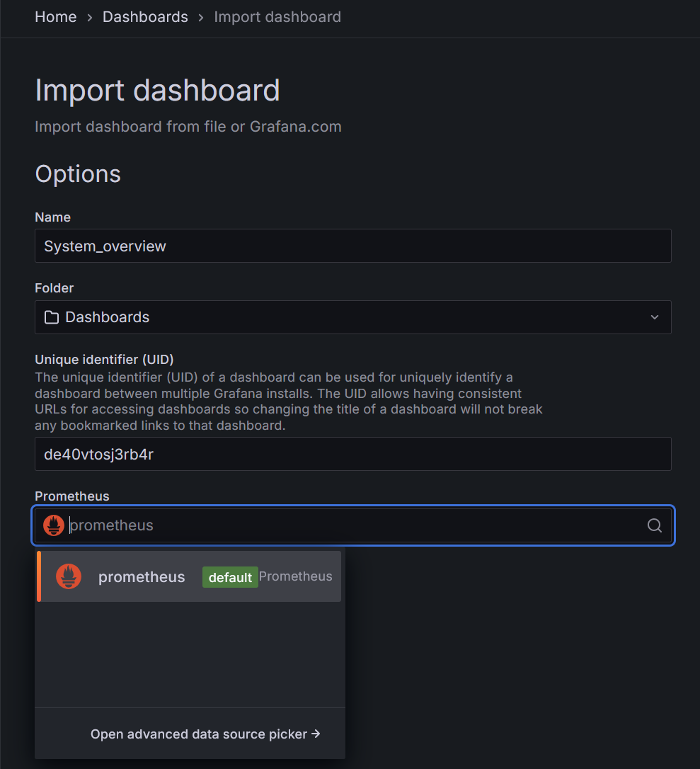Open the Dashboards folder selector chevron
Image resolution: width=700 pixels, height=769 pixels.
[x=655, y=317]
